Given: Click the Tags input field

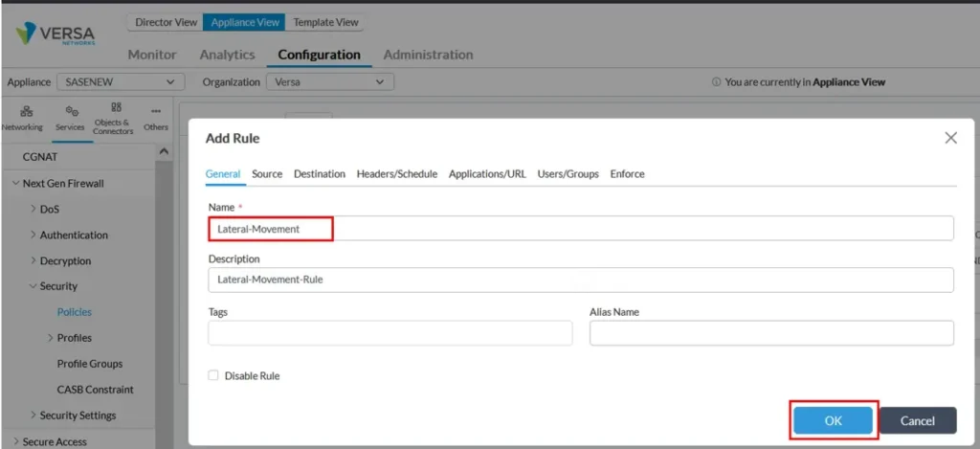Looking at the screenshot, I should 390,333.
